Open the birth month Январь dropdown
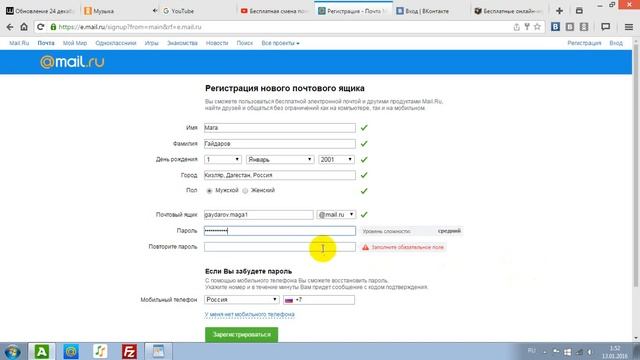The width and height of the screenshot is (640, 360). pyautogui.click(x=280, y=160)
